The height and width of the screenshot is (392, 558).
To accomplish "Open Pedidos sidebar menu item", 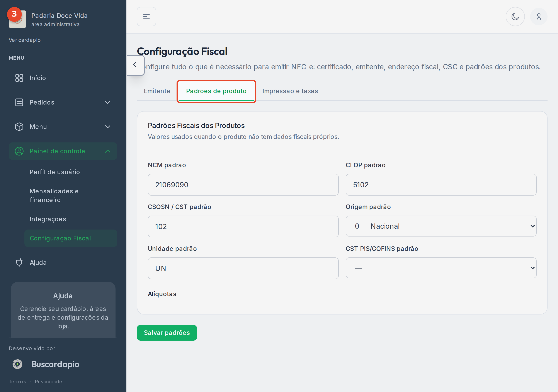I will (63, 102).
